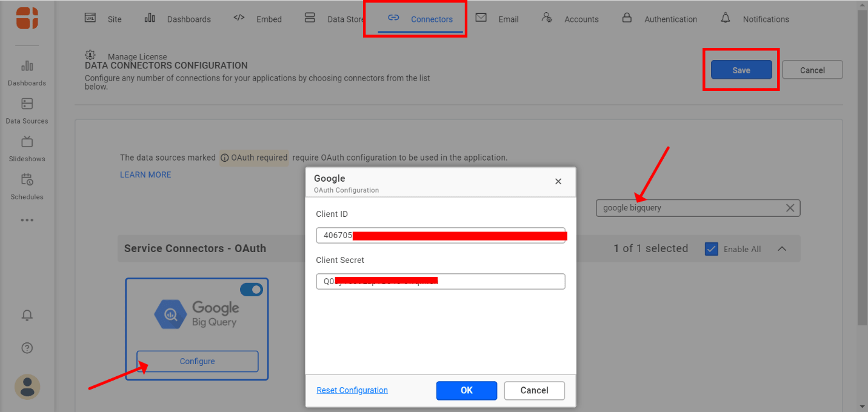
Task: Toggle the Google Big Query connector switch
Action: [x=251, y=290]
